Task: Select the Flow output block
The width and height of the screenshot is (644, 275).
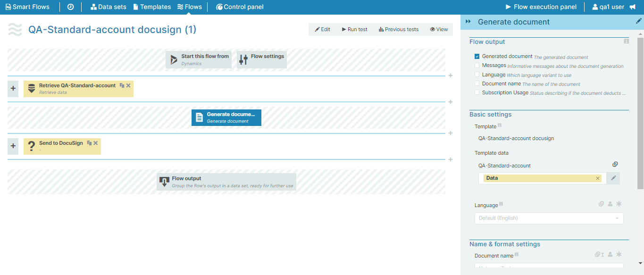Action: pos(226,182)
